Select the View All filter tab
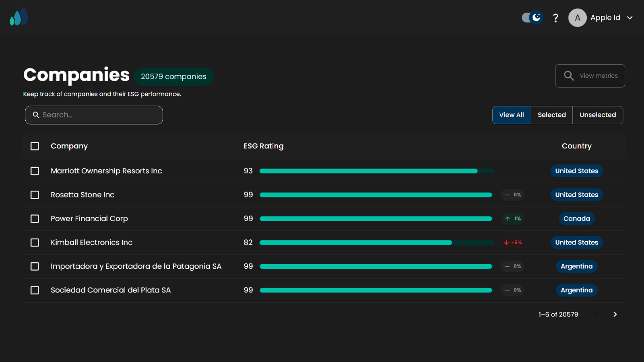The height and width of the screenshot is (362, 644). [511, 115]
